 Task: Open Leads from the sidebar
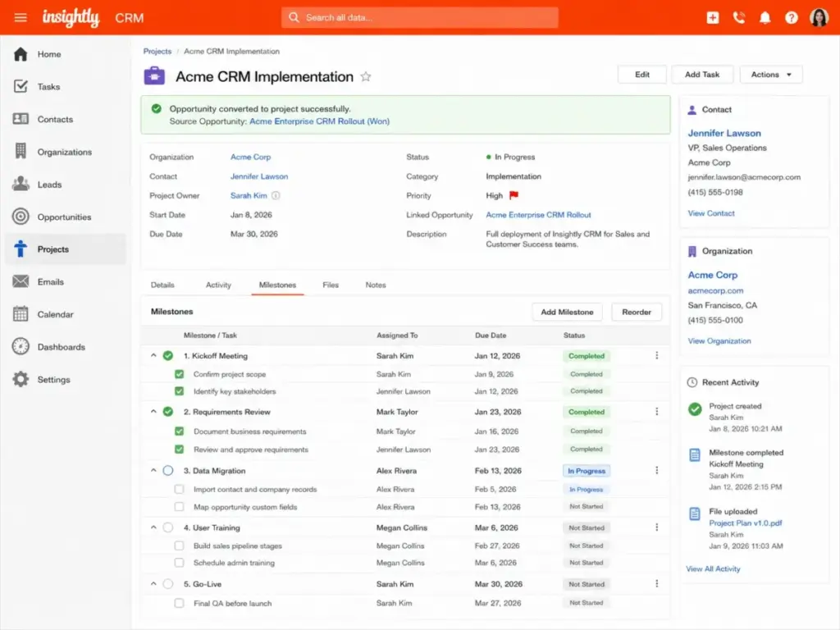[x=66, y=185]
